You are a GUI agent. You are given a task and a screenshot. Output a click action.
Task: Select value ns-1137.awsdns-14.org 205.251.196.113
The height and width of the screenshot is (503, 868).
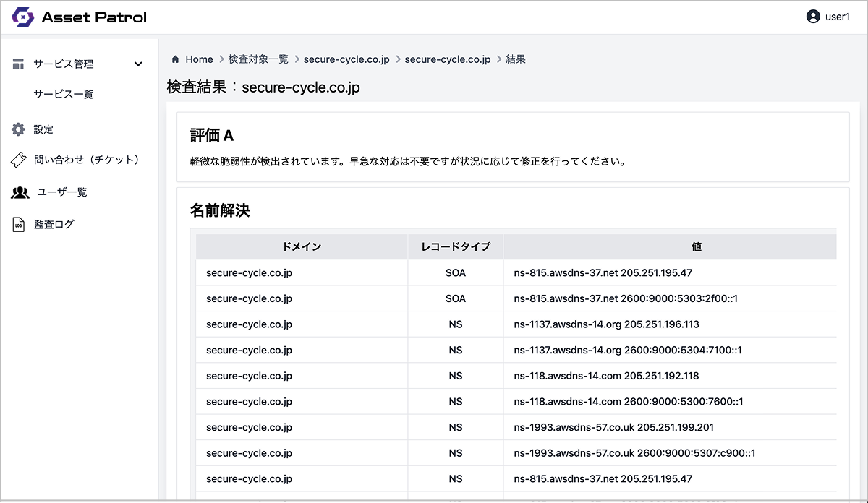click(606, 324)
